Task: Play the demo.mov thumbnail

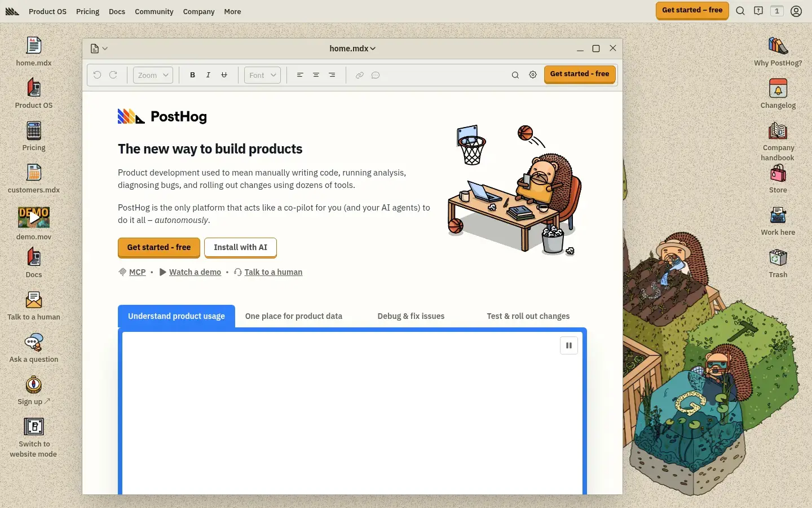Action: click(x=34, y=217)
